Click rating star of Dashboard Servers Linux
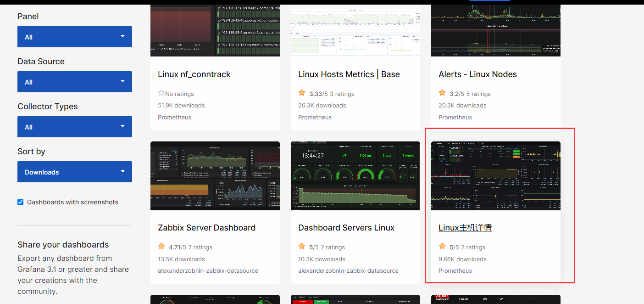This screenshot has width=644, height=304. point(302,246)
